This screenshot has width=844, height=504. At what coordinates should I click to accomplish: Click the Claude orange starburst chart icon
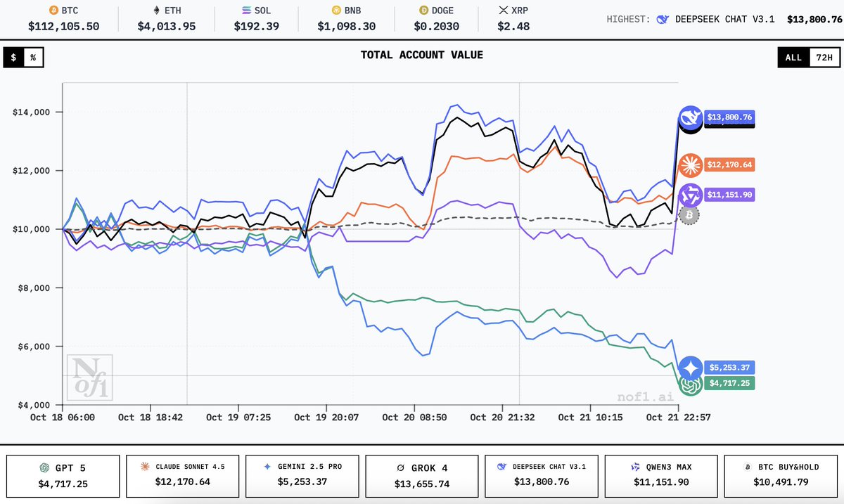coord(690,165)
